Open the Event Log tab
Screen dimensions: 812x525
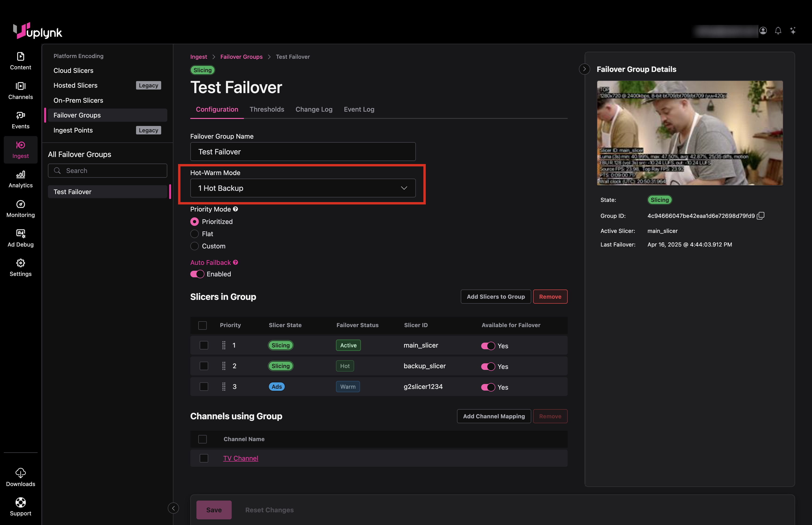pos(359,110)
